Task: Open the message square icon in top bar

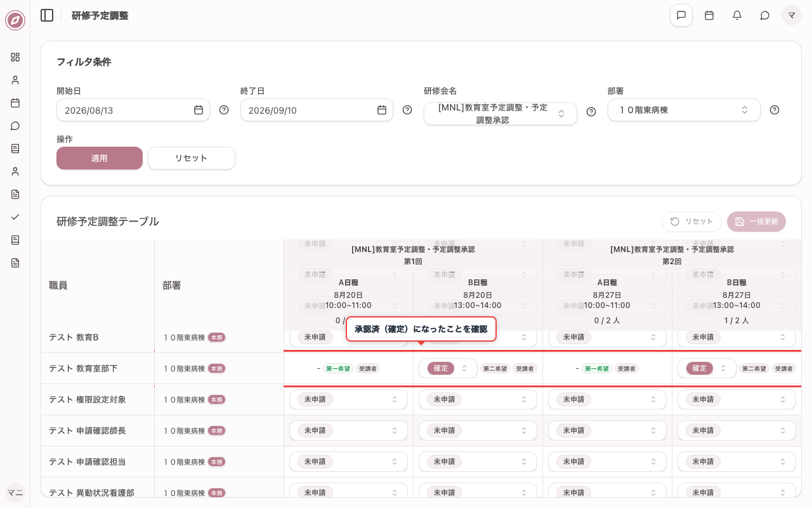Action: 681,15
